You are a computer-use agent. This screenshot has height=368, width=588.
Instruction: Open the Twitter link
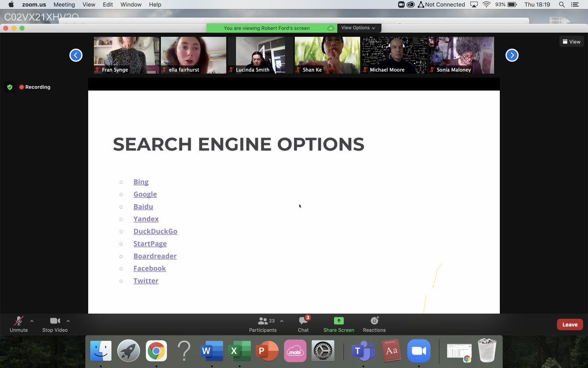coord(146,281)
